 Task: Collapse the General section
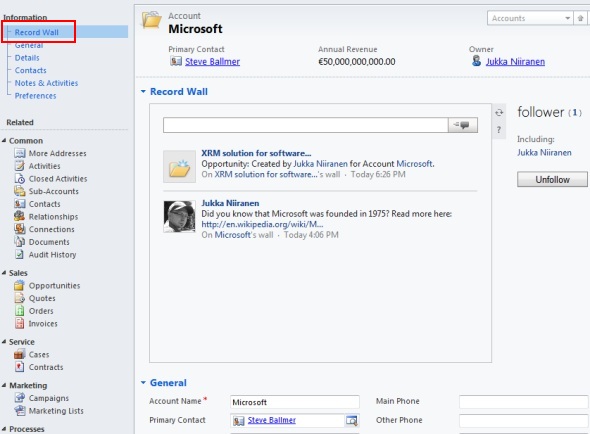pyautogui.click(x=143, y=383)
